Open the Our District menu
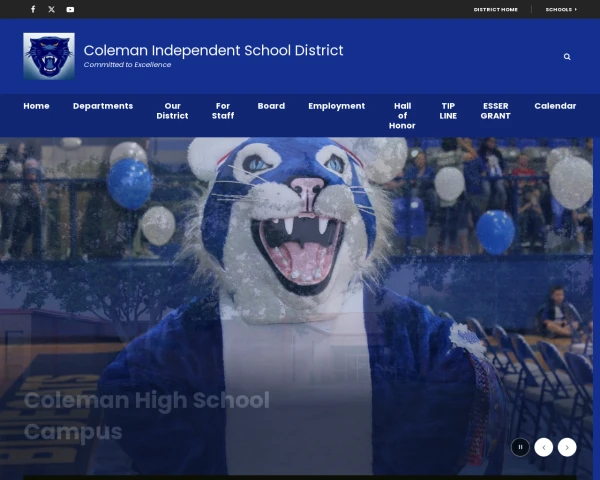The image size is (600, 480). (172, 111)
